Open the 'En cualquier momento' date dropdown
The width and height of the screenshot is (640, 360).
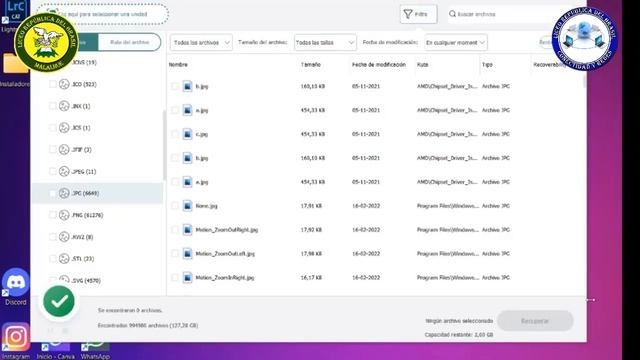[456, 42]
